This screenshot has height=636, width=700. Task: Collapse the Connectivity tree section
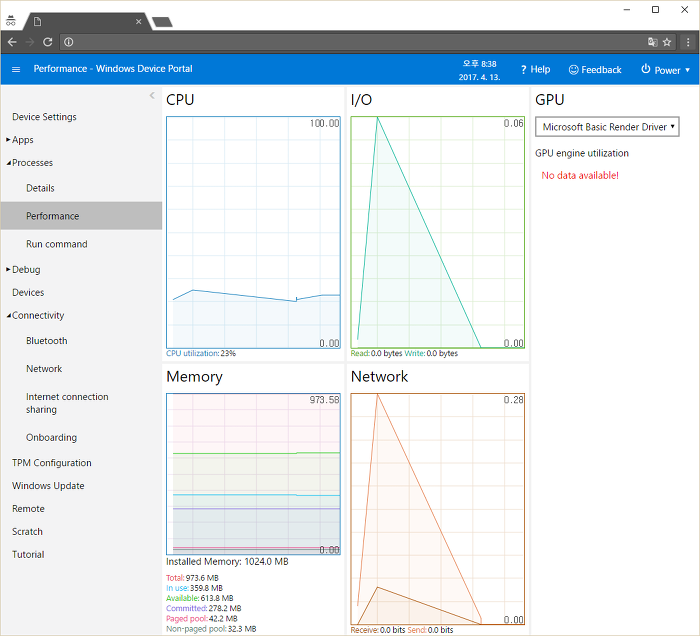(8, 316)
